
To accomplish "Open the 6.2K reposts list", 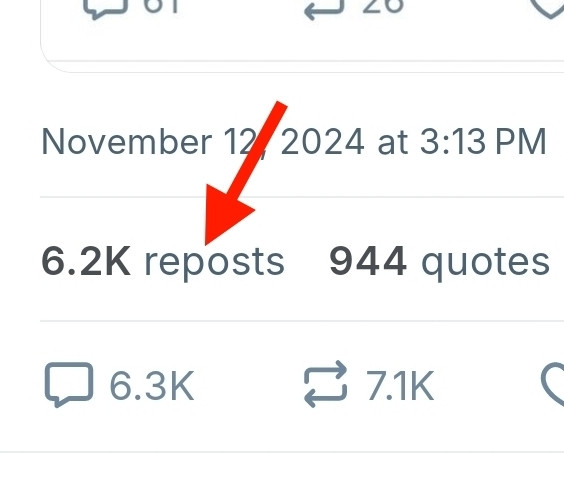I will click(163, 262).
